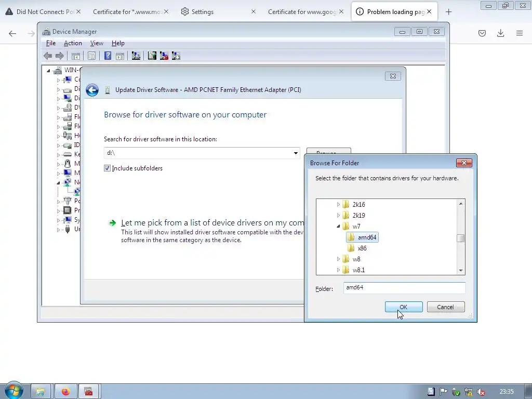Collapse the WIN- computer root node in Device Manager
Image resolution: width=532 pixels, height=399 pixels.
(x=48, y=71)
